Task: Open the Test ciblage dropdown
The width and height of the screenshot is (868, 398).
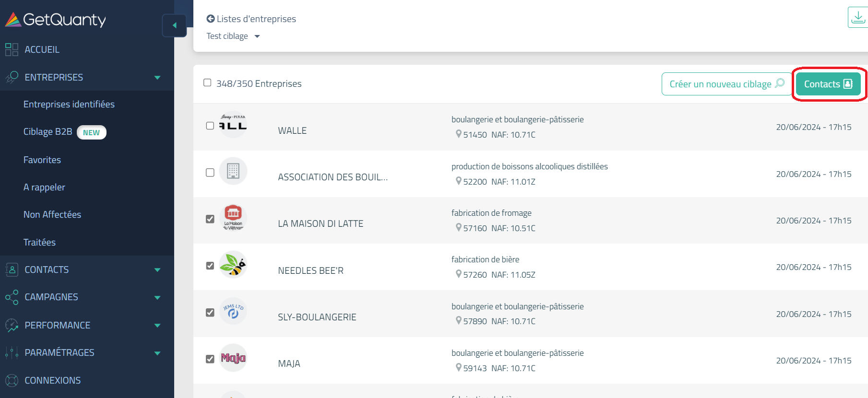Action: [x=233, y=35]
